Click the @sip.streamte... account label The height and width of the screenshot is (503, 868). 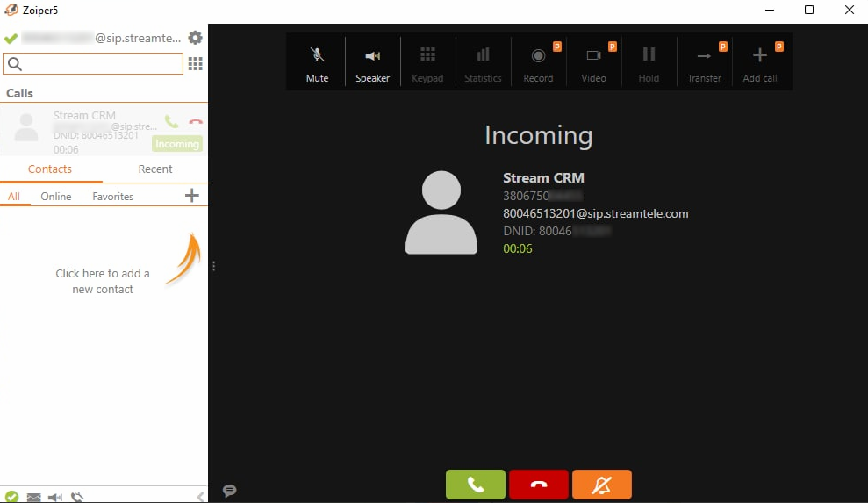point(138,38)
